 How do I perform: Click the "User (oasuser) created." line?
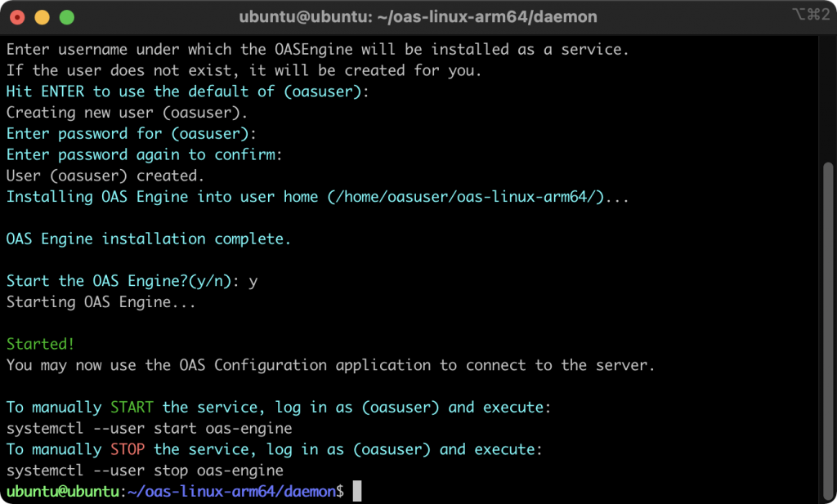105,175
